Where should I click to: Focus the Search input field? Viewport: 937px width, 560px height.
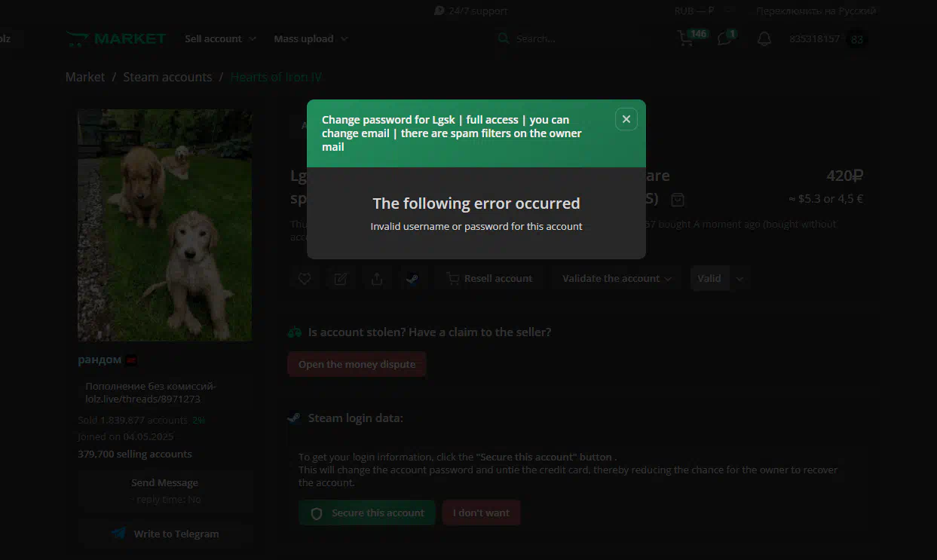[x=577, y=38]
